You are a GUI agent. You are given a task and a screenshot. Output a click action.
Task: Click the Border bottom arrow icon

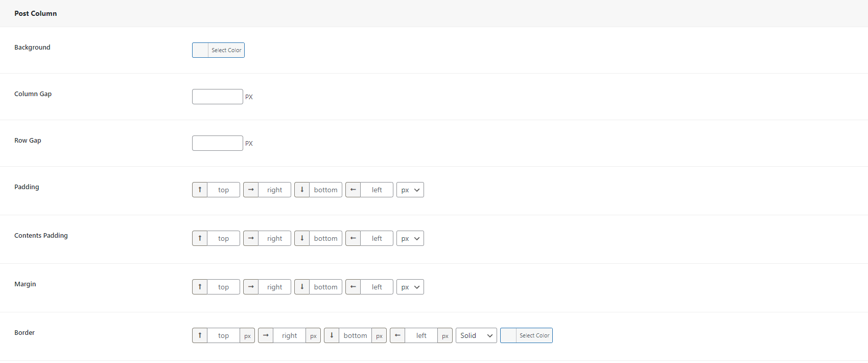[332, 335]
